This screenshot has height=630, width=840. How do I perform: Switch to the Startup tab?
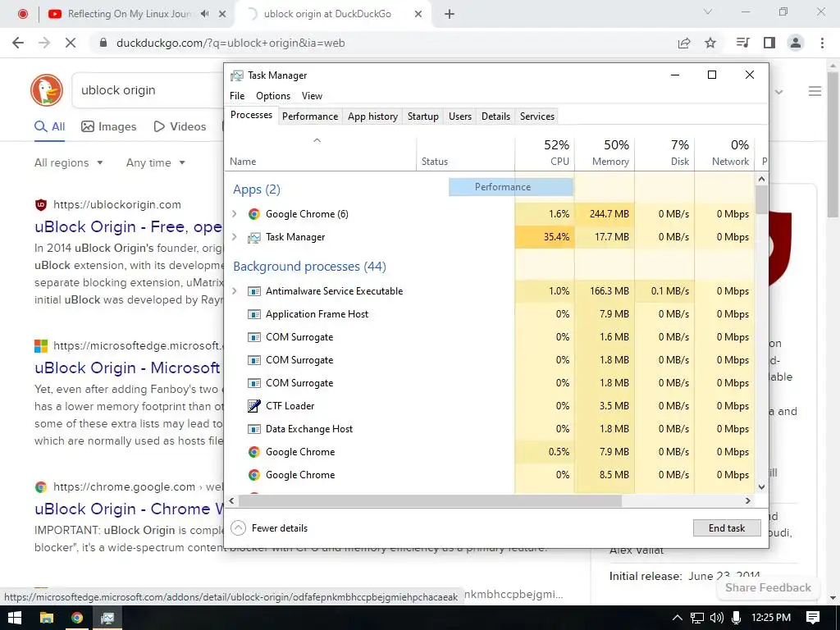click(x=422, y=116)
